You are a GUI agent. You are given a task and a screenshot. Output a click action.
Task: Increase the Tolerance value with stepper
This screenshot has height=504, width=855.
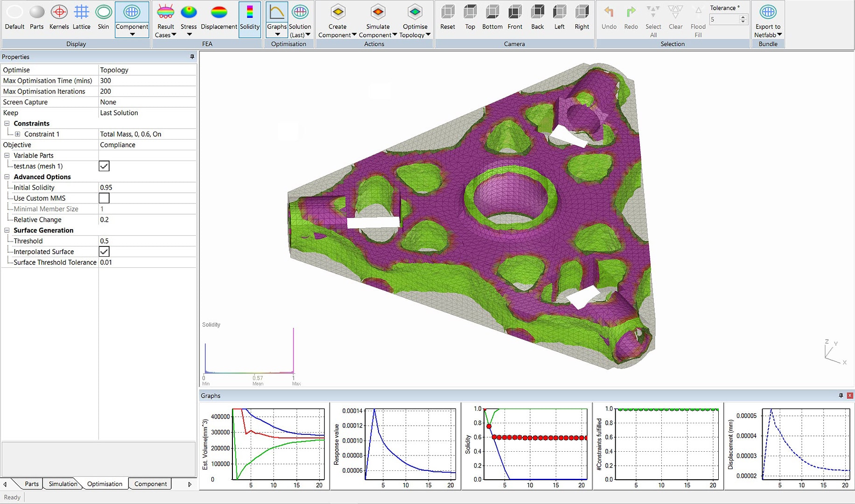point(743,17)
